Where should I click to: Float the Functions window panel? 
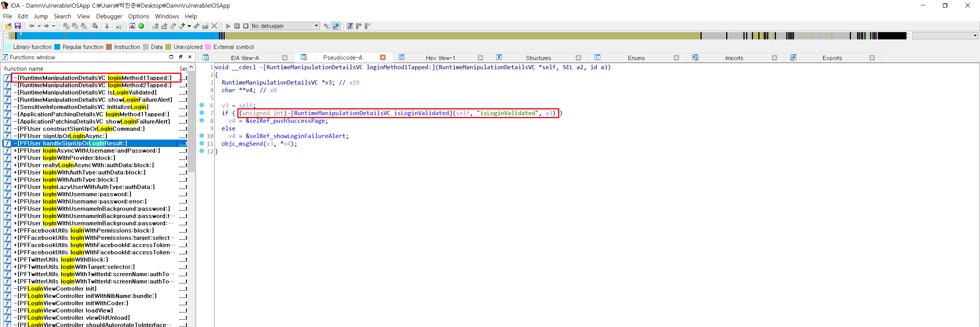pyautogui.click(x=181, y=57)
